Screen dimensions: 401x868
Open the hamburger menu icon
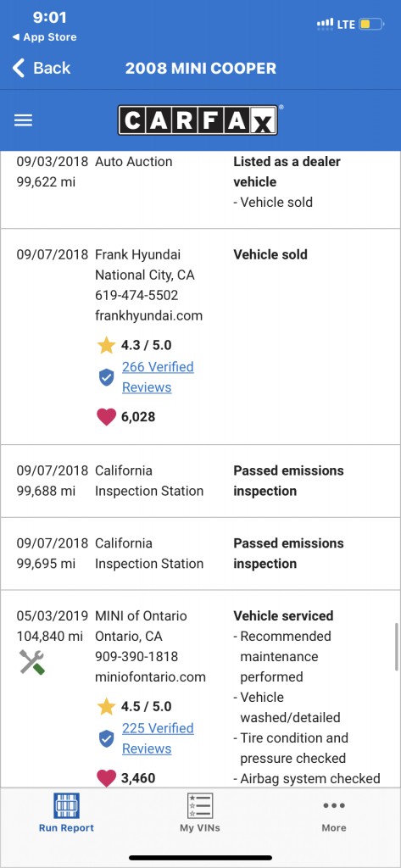point(23,120)
